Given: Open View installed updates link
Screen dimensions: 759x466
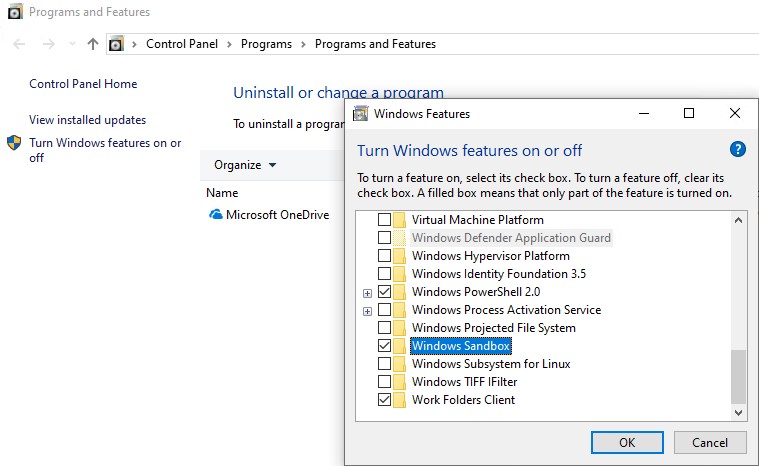Looking at the screenshot, I should [x=88, y=120].
